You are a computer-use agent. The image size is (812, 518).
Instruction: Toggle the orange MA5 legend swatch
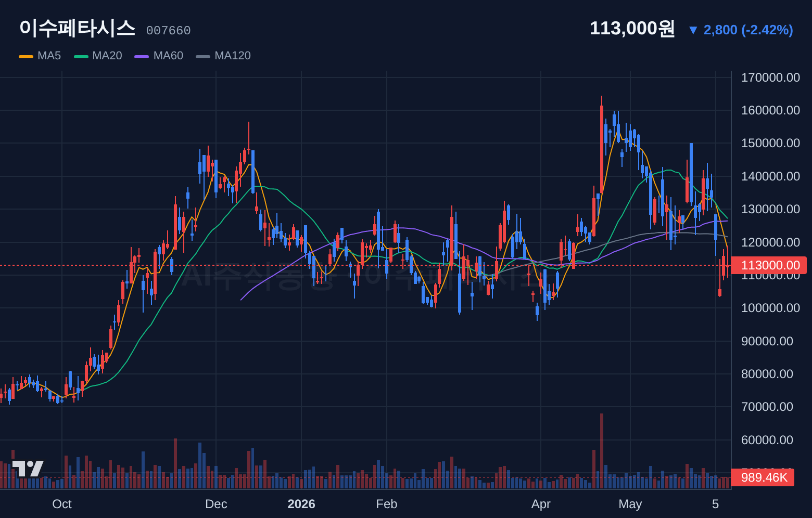(26, 56)
